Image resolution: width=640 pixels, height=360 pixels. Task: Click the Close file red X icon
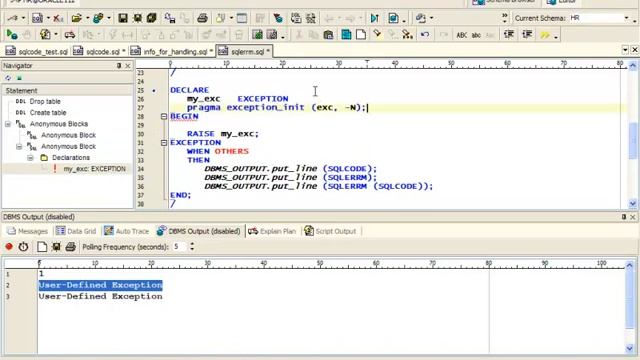58,18
